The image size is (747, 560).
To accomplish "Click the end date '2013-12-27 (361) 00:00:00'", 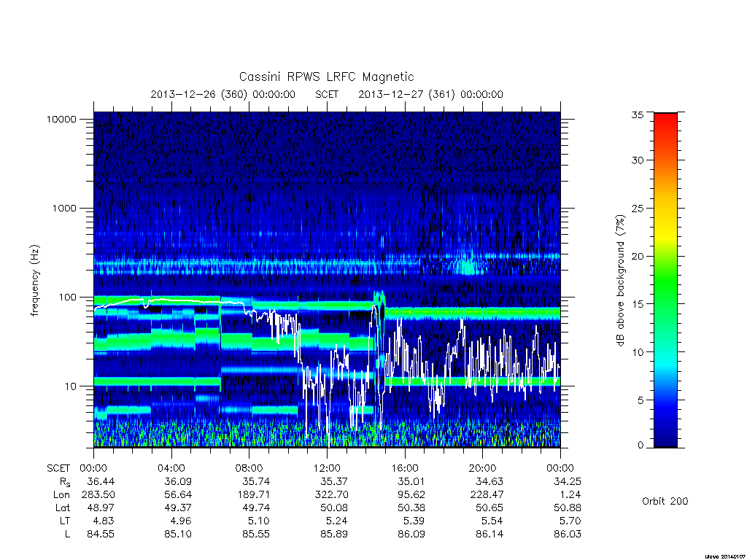I will point(430,94).
